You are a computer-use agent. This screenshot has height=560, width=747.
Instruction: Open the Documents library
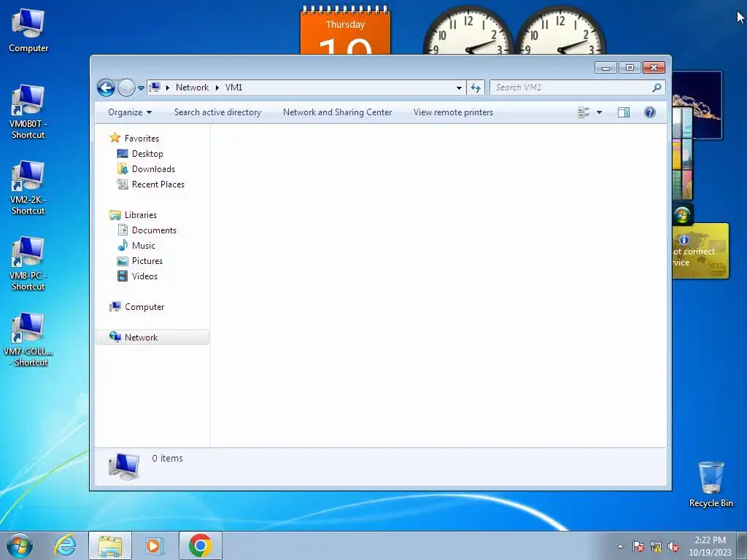tap(154, 230)
